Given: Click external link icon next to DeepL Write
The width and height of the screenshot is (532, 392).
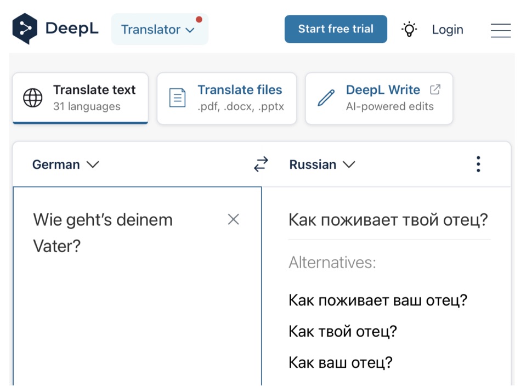Looking at the screenshot, I should pyautogui.click(x=435, y=89).
